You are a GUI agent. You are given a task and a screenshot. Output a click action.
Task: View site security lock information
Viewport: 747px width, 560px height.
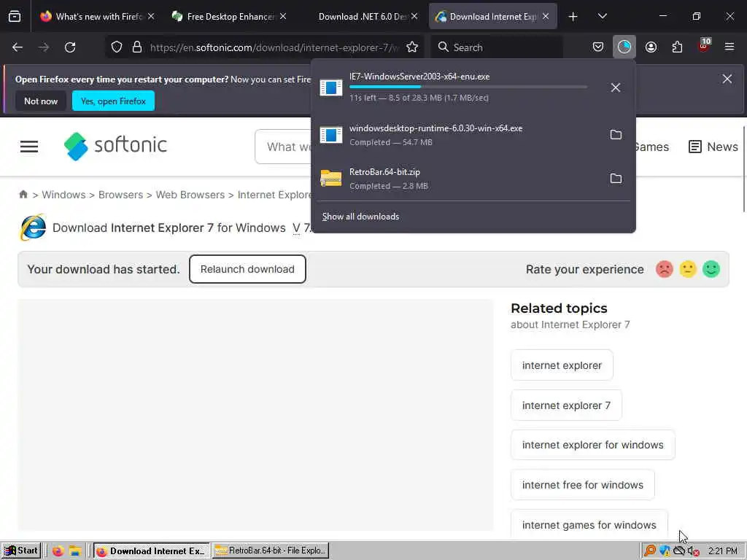click(137, 47)
